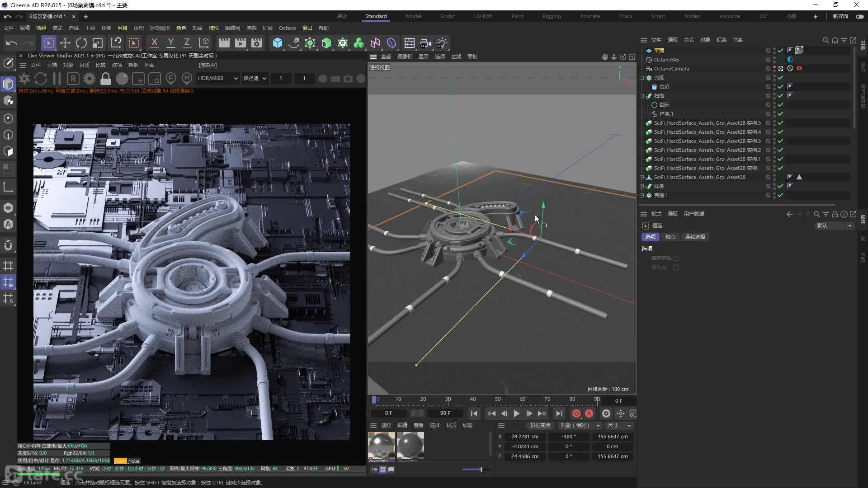Screen dimensions: 868x488
Task: Add a camera object from toolbar
Action: pos(426,43)
